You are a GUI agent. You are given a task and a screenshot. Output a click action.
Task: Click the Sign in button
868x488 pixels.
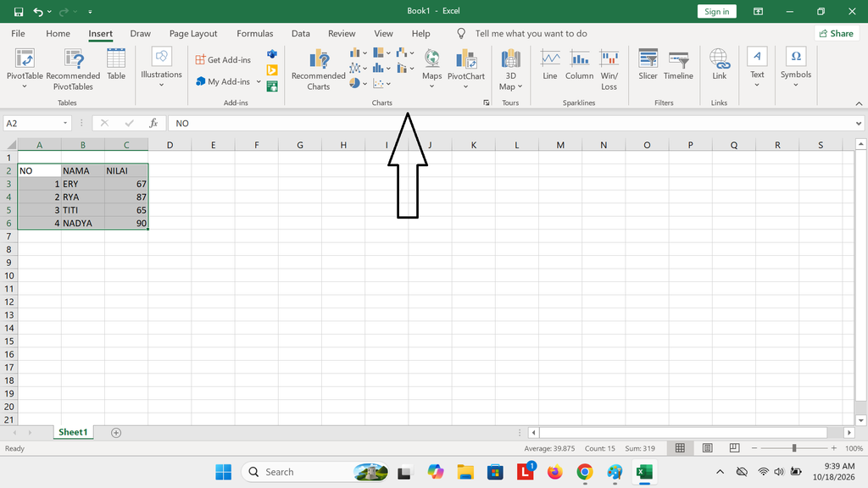click(716, 12)
